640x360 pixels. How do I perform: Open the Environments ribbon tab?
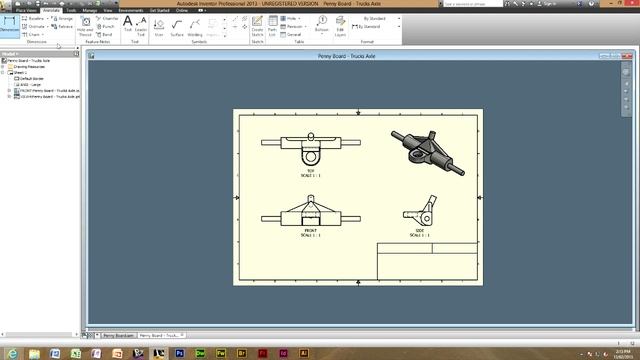(131, 10)
